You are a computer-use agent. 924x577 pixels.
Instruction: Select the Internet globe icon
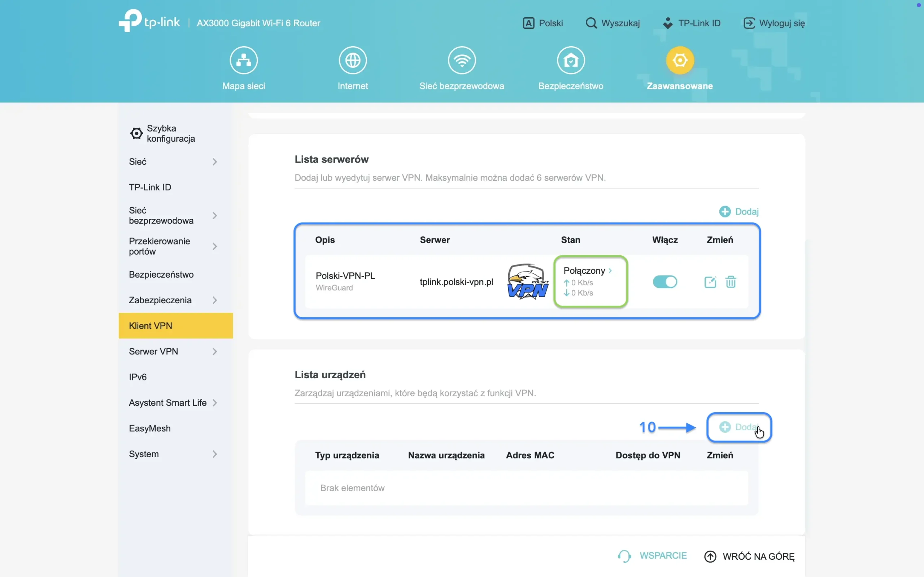click(352, 60)
